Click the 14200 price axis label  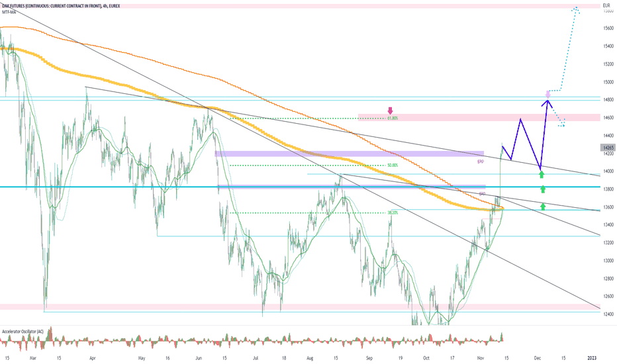click(608, 154)
